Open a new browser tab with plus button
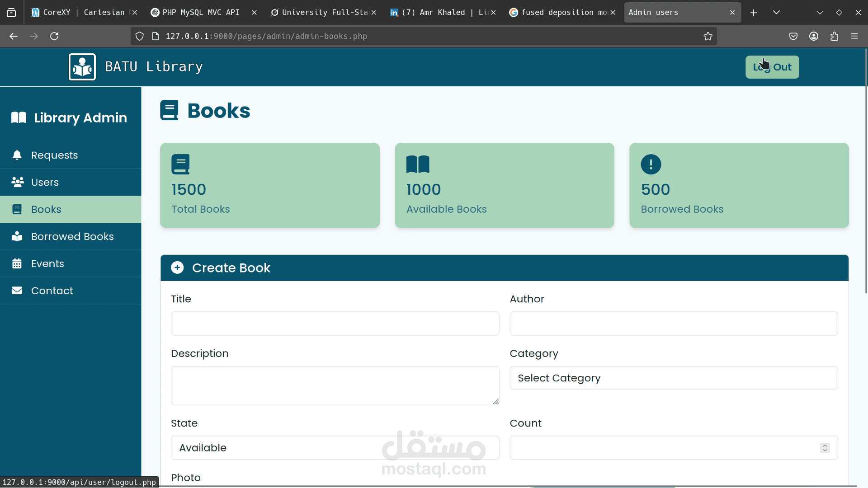The image size is (868, 488). point(754,13)
